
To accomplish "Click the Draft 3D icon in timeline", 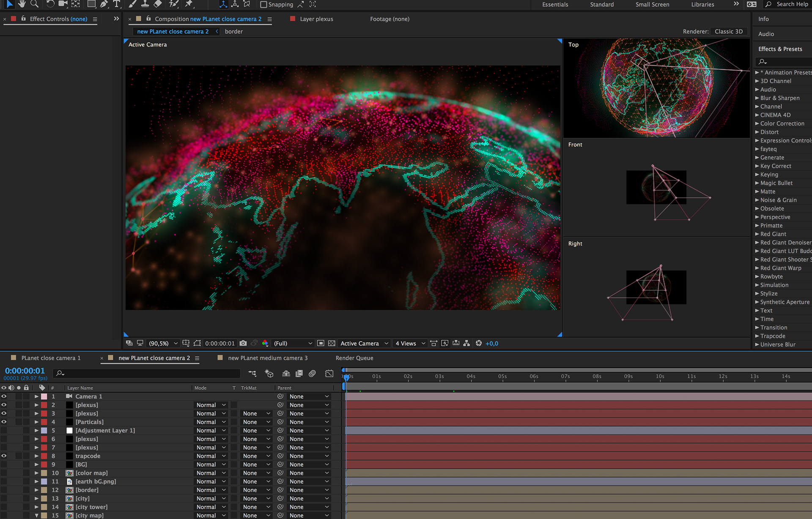I will [x=269, y=373].
